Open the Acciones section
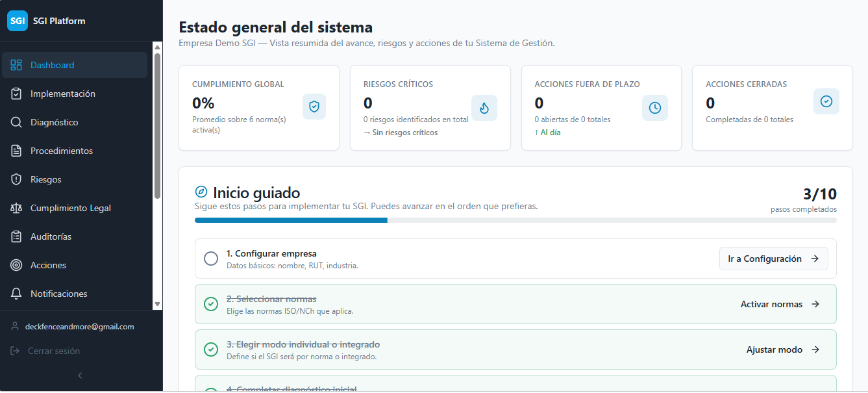Screen dimensions: 868x393 (75, 265)
